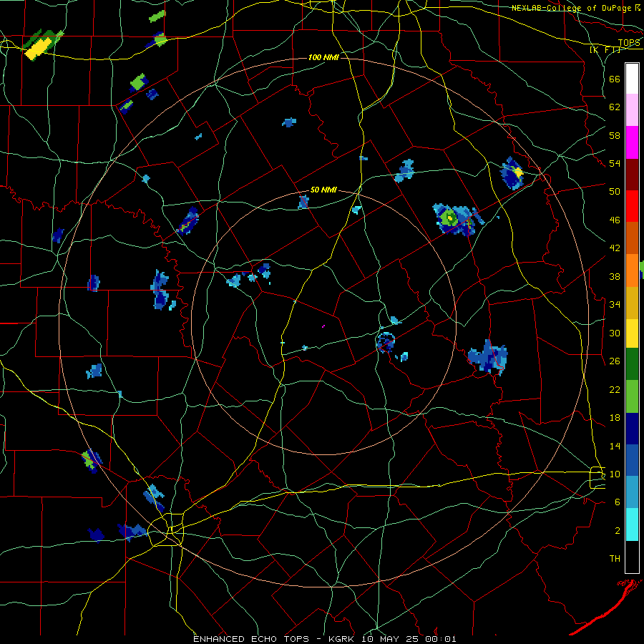This screenshot has height=644, width=644.
Task: Click the black TH swatch in legend
Action: tap(632, 557)
